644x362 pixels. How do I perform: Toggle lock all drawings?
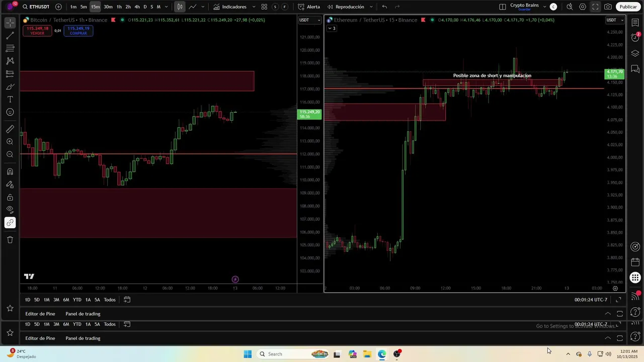click(10, 198)
